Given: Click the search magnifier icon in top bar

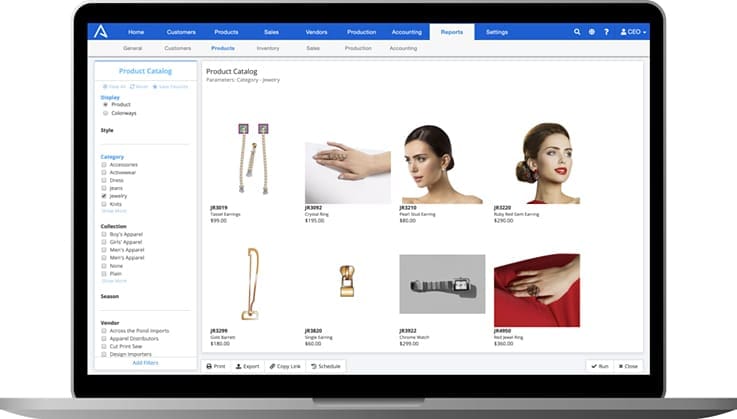Looking at the screenshot, I should coord(577,32).
